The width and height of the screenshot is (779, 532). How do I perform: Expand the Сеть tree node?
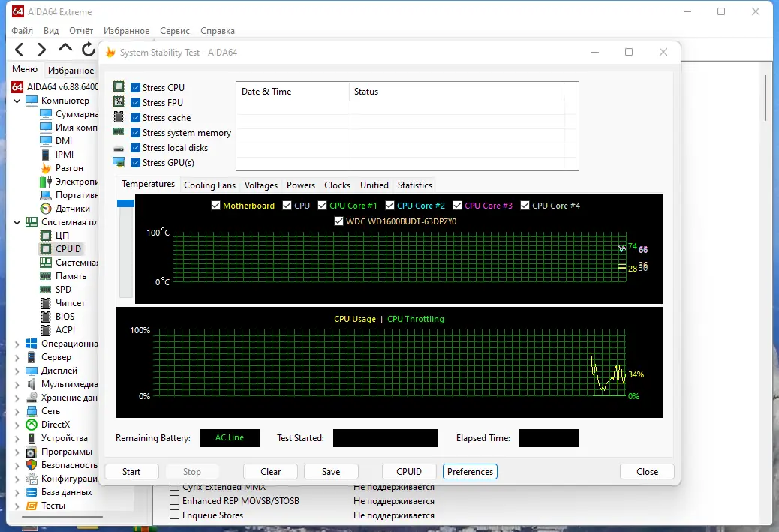[x=17, y=411]
